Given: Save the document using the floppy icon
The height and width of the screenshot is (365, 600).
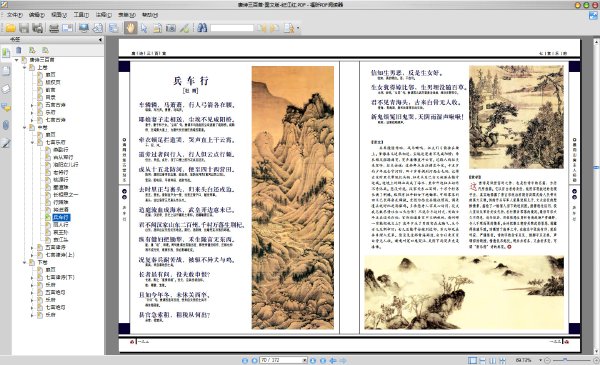Looking at the screenshot, I should coord(24,28).
